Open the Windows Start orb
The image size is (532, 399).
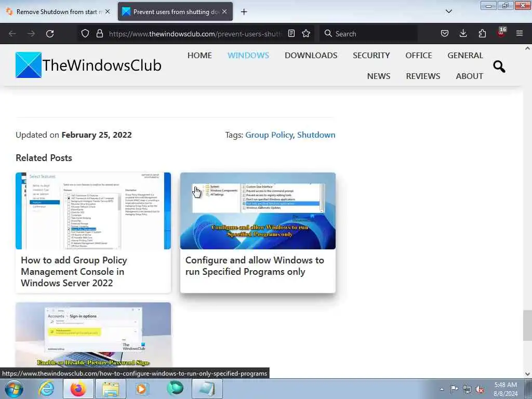pos(14,389)
